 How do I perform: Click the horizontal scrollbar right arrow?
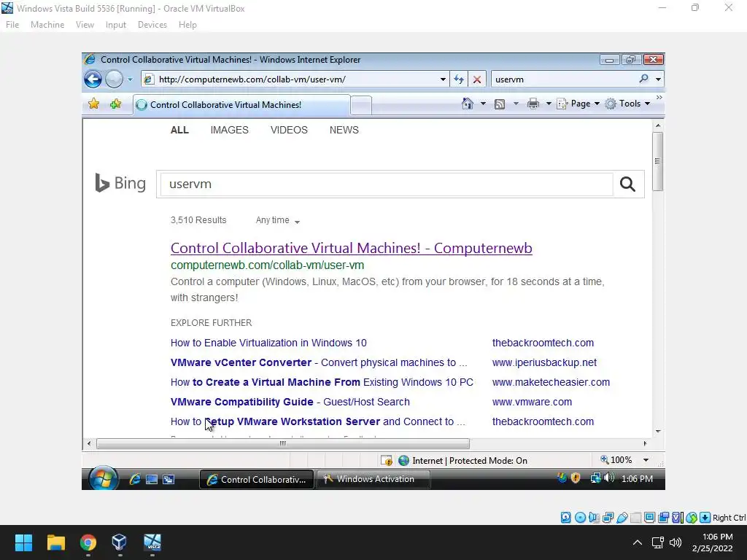pyautogui.click(x=645, y=444)
